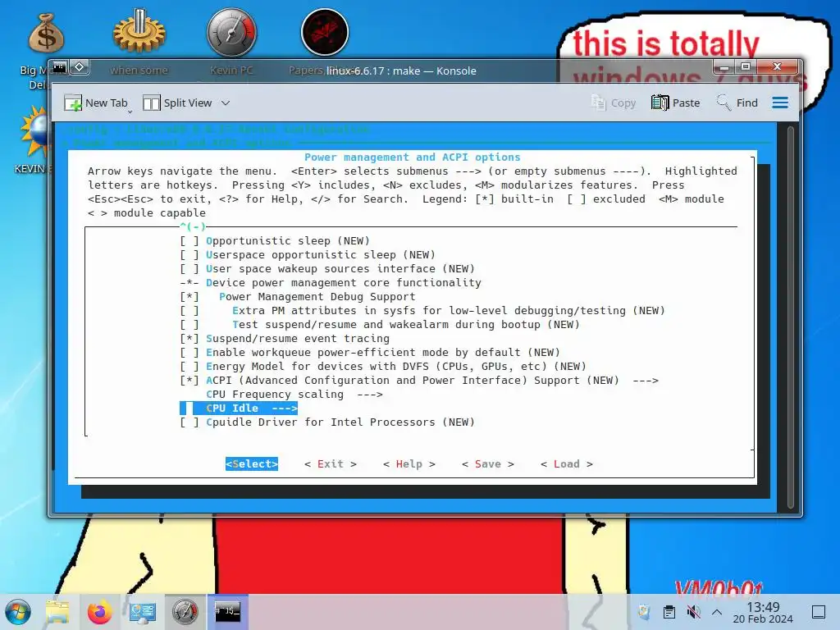Click the weather/notes tray icon

pos(645,612)
